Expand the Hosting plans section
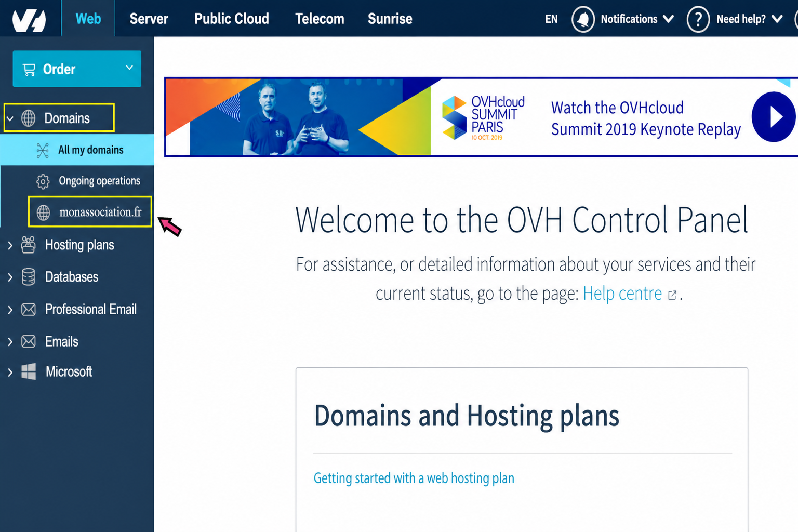798x532 pixels. (x=10, y=245)
